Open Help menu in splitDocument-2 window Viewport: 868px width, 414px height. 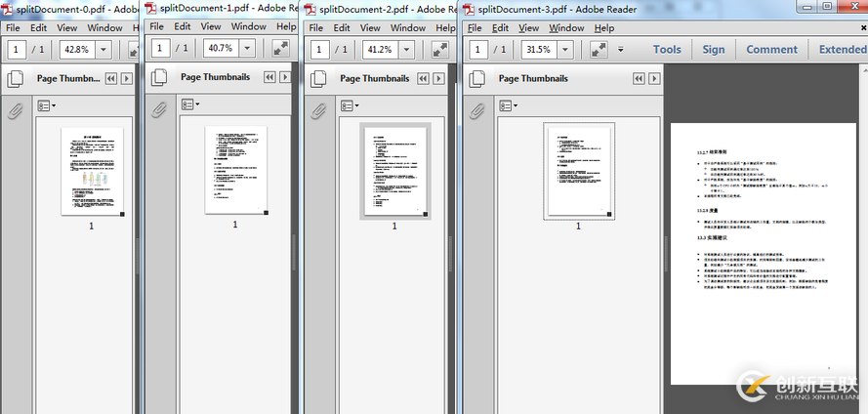(445, 27)
